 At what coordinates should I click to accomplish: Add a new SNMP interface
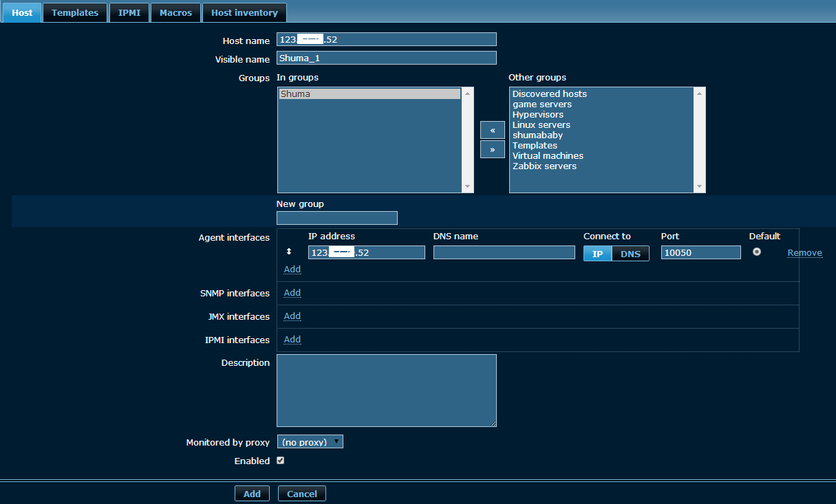(x=292, y=293)
